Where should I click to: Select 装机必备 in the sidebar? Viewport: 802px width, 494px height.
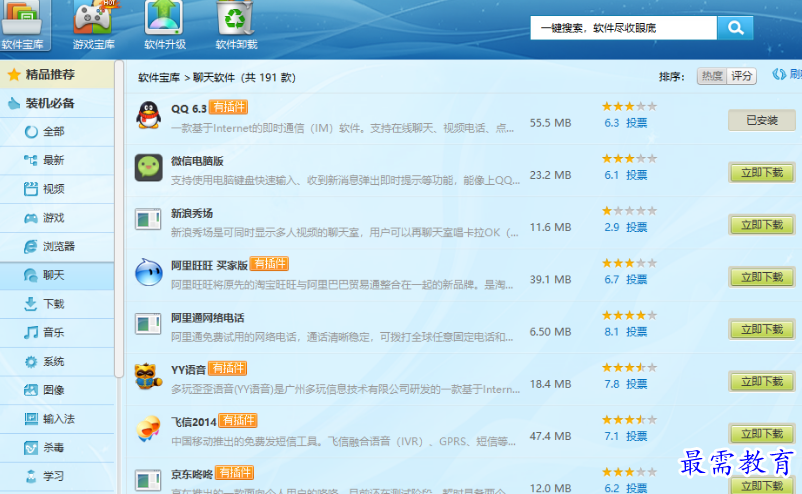click(57, 103)
